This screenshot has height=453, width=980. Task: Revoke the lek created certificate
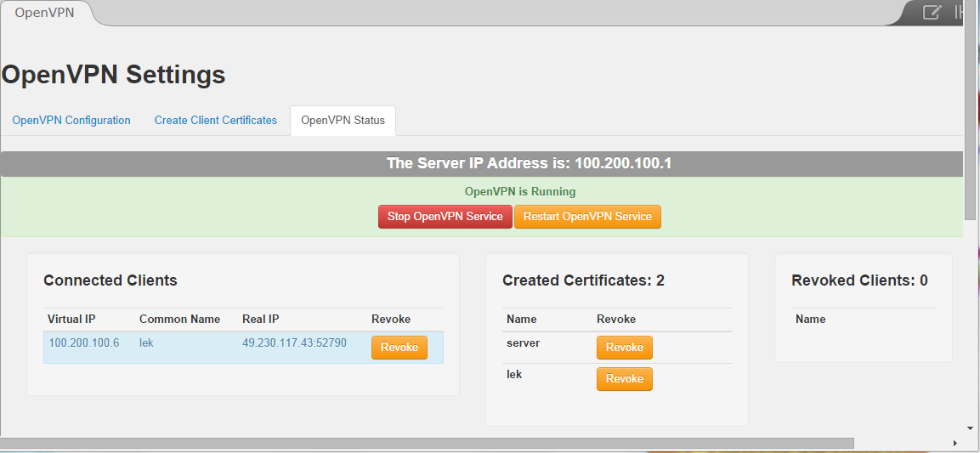[x=625, y=379]
